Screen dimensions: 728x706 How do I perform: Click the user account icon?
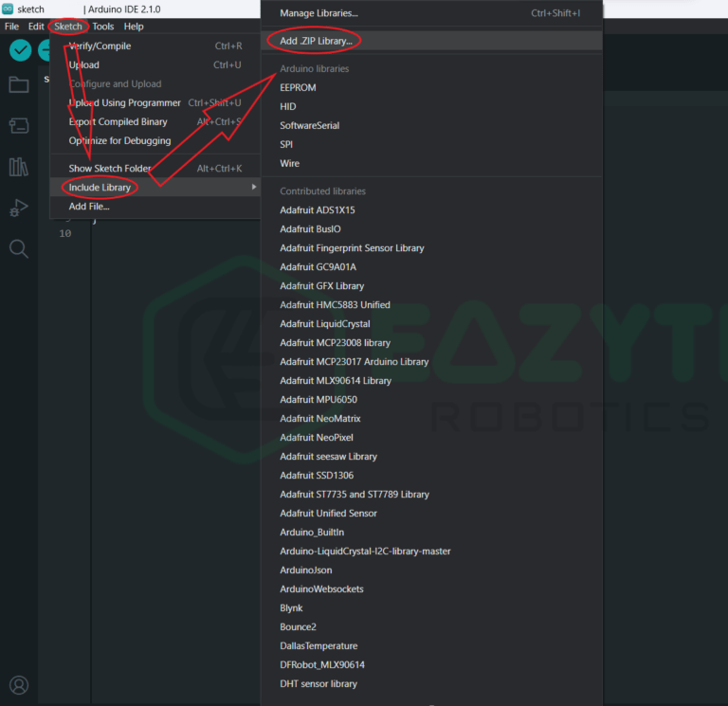pos(19,685)
